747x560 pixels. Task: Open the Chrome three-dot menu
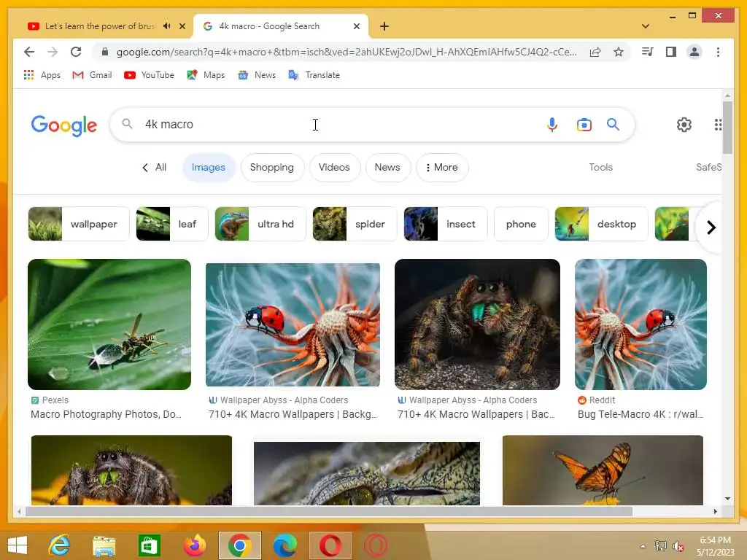[x=718, y=52]
